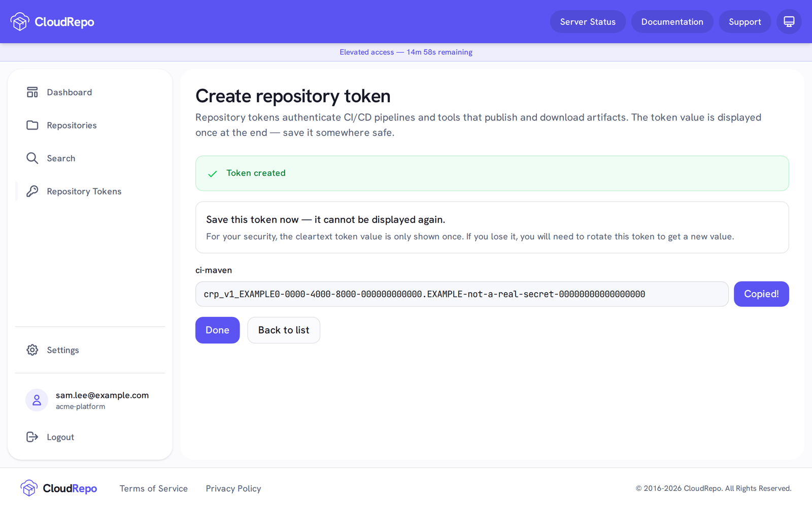
Task: Click the CloudRepo logo in the footer
Action: point(59,488)
